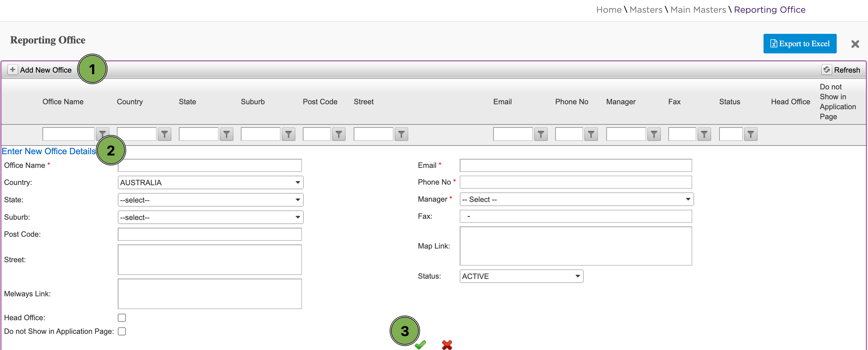Go to Masters in breadcrumb
The height and width of the screenshot is (350, 868).
click(646, 10)
